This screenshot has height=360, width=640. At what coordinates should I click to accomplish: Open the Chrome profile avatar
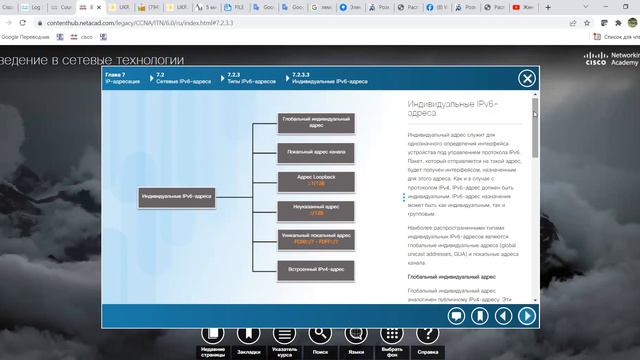click(633, 23)
